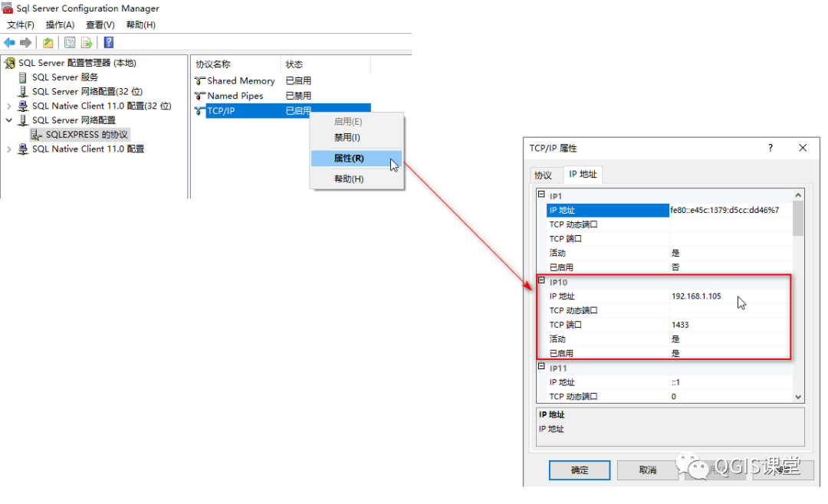
Task: Click the TCP/IP protocol icon
Action: 199,111
